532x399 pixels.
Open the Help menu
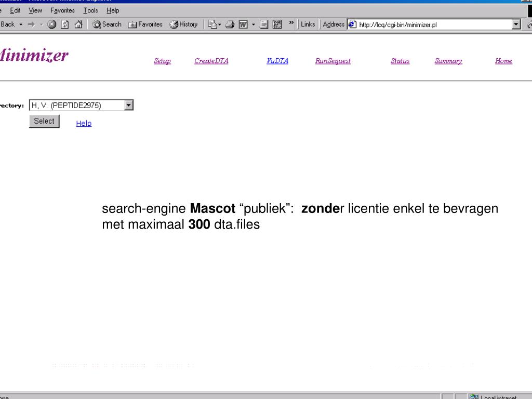pos(113,10)
